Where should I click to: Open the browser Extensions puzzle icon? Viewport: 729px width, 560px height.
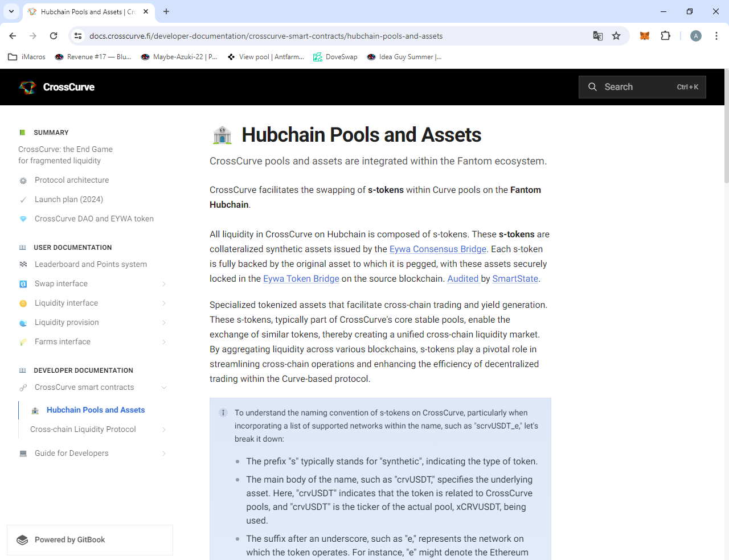click(x=665, y=36)
